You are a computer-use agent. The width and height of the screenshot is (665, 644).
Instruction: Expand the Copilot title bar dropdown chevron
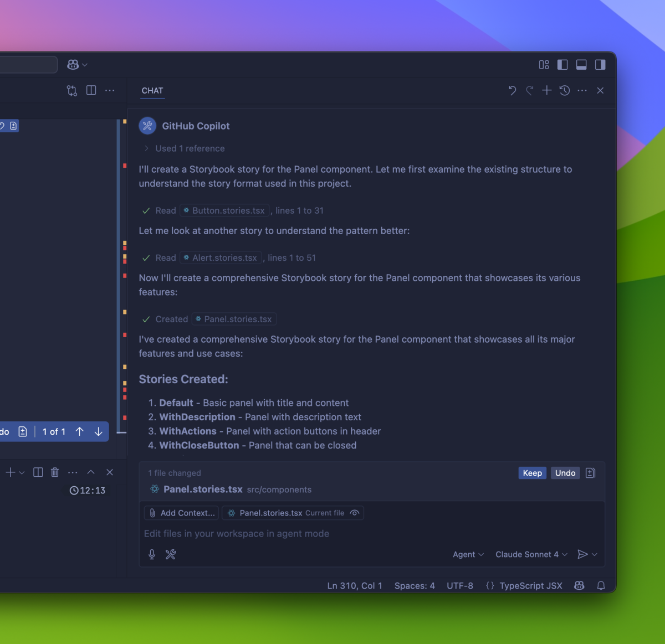click(x=85, y=65)
